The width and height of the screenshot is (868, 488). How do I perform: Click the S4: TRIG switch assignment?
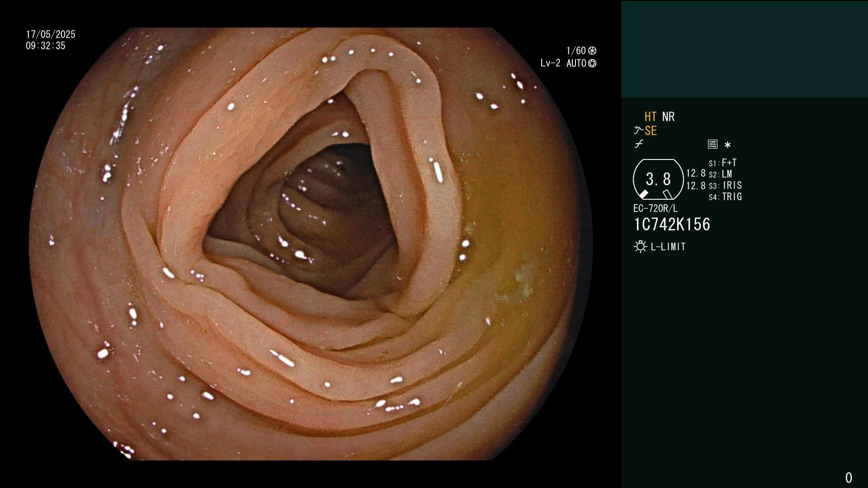click(726, 197)
